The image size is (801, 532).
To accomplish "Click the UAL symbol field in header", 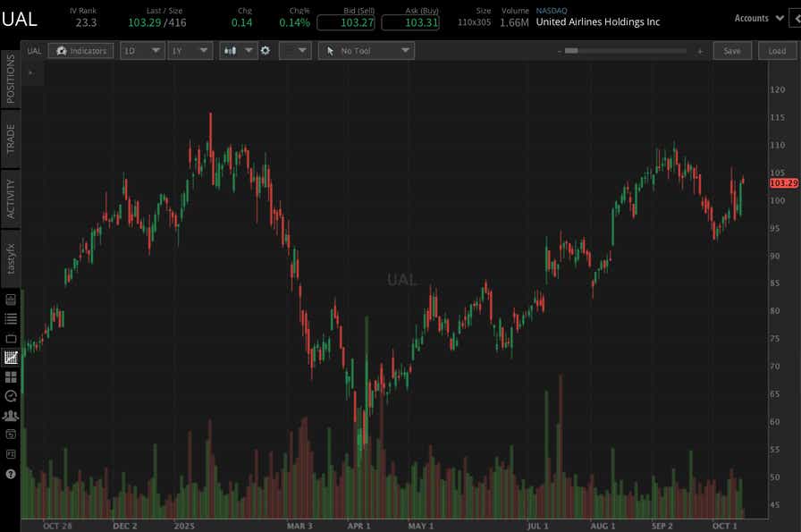I will point(20,20).
